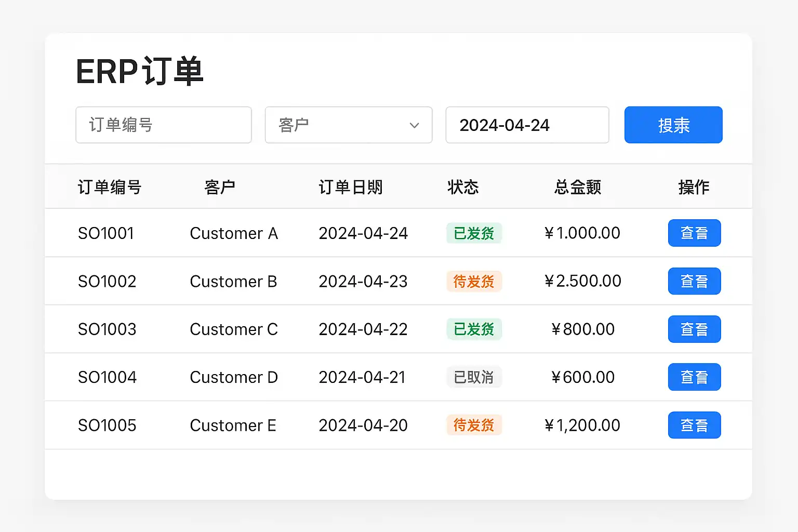
Task: Sort by the 订单日期 column header
Action: pos(351,187)
